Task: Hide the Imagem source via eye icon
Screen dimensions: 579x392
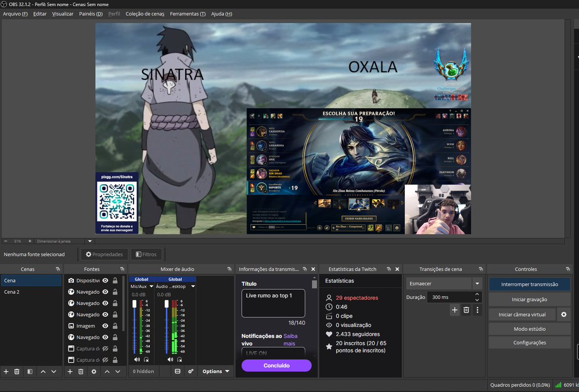Action: (105, 326)
